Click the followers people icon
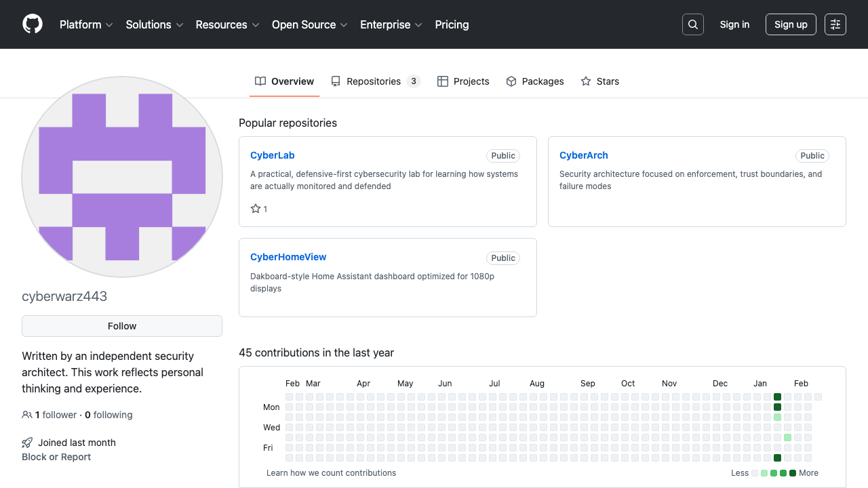 pyautogui.click(x=27, y=415)
